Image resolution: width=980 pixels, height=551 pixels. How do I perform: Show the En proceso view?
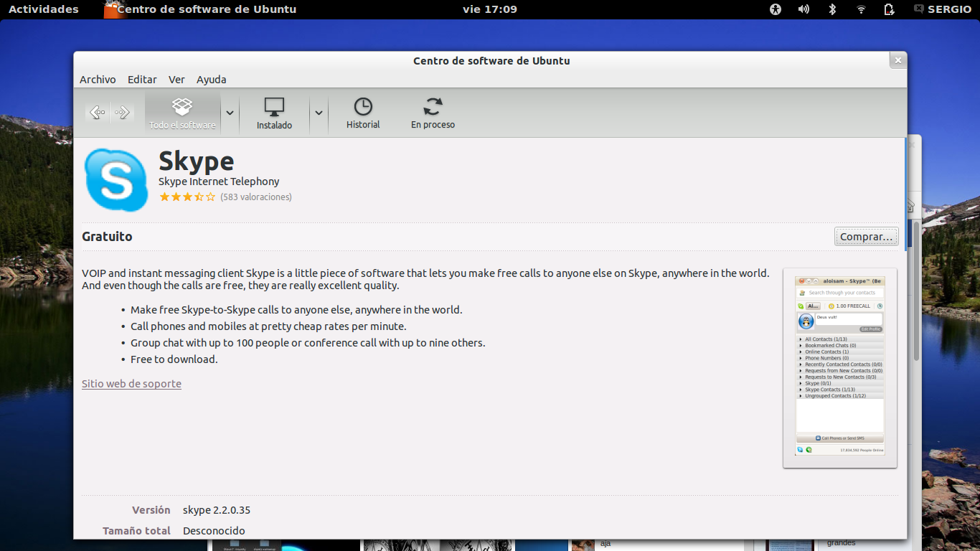[x=433, y=113]
